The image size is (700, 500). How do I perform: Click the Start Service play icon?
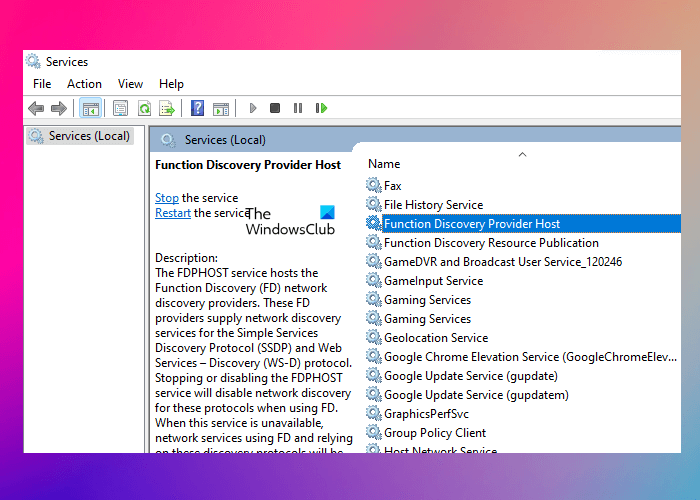(253, 108)
